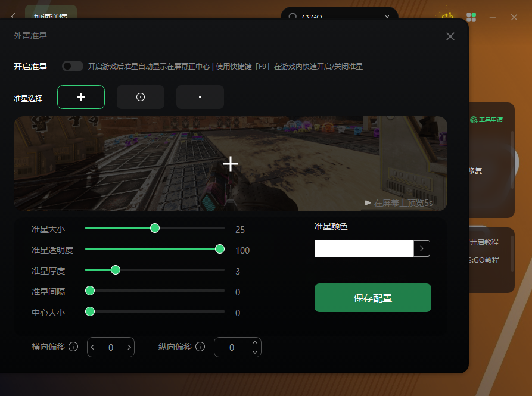Click the 横向偏移 value field
Screen dimensions: 532x396
click(x=111, y=347)
